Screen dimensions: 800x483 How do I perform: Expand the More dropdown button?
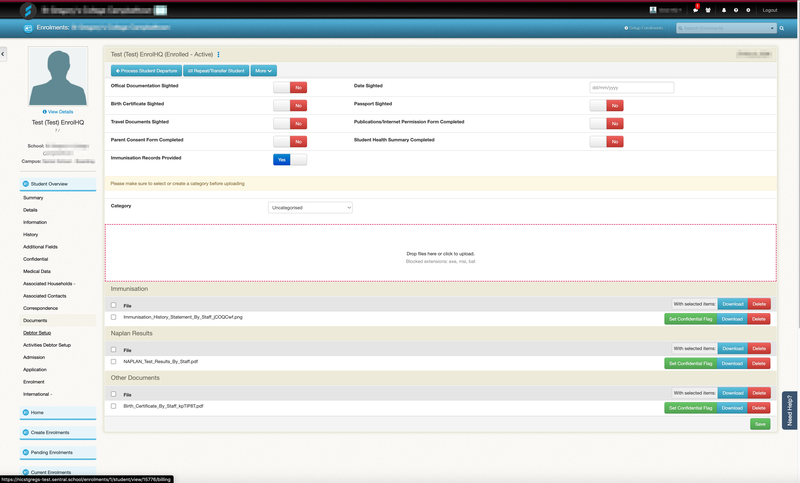(264, 71)
